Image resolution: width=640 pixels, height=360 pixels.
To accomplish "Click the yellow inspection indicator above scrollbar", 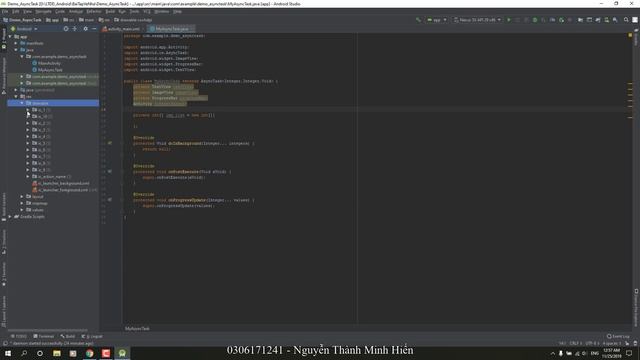I will click(x=630, y=36).
